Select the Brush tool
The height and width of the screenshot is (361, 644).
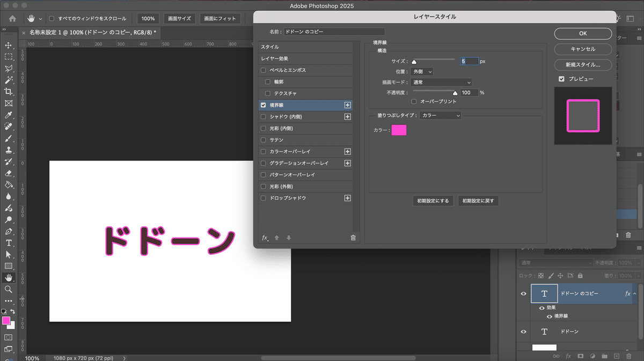click(x=9, y=138)
